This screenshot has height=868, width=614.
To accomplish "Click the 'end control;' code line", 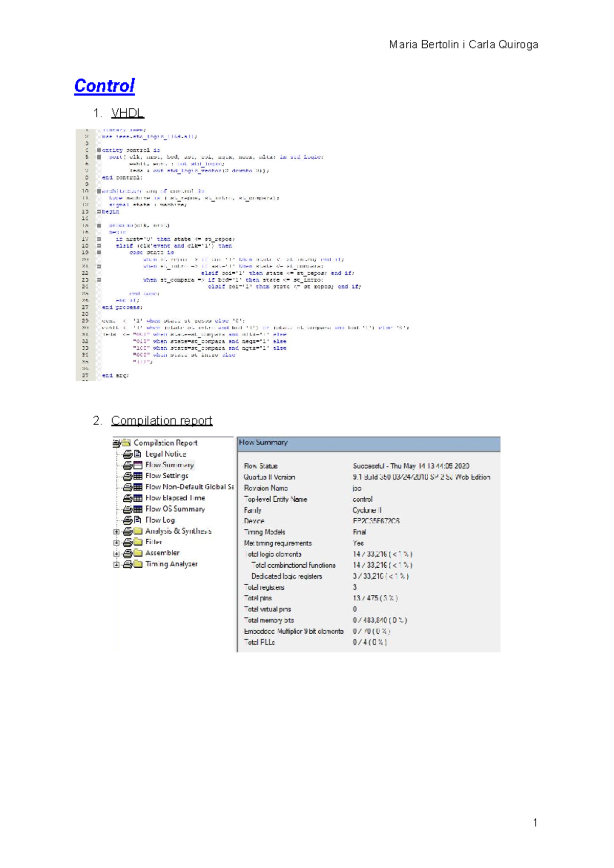I will [x=122, y=177].
